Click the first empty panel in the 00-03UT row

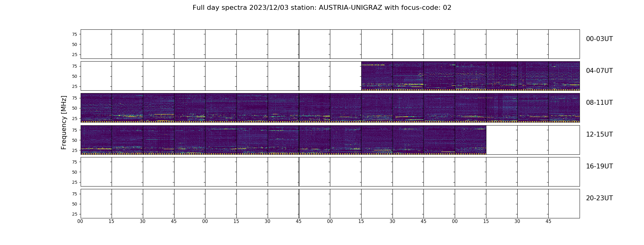coord(96,44)
